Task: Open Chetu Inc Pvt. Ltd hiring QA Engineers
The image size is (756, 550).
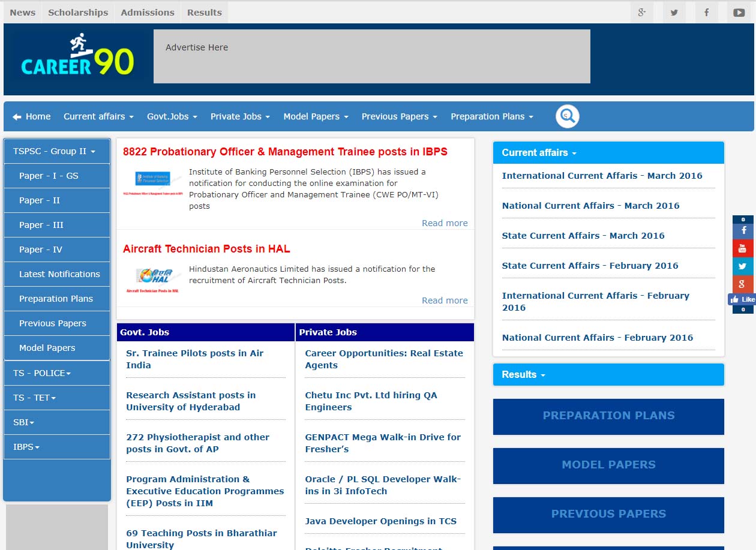Action: click(x=371, y=401)
